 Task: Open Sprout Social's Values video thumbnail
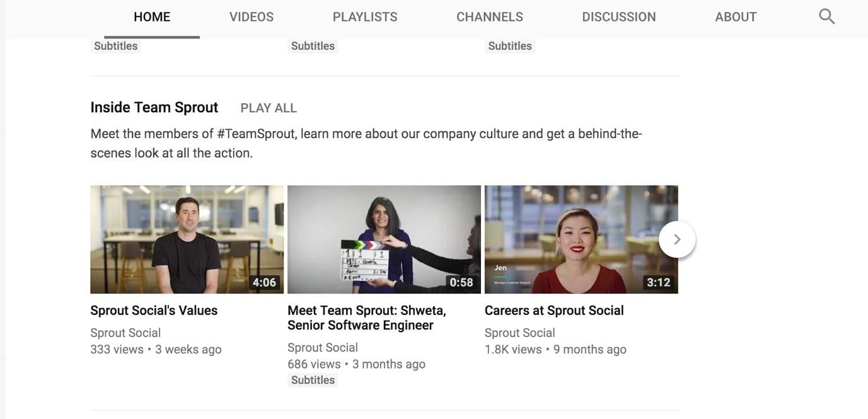click(x=187, y=239)
